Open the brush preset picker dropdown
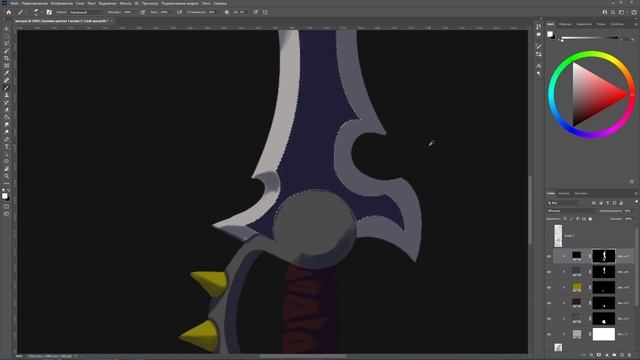This screenshot has height=360, width=640. pos(36,12)
